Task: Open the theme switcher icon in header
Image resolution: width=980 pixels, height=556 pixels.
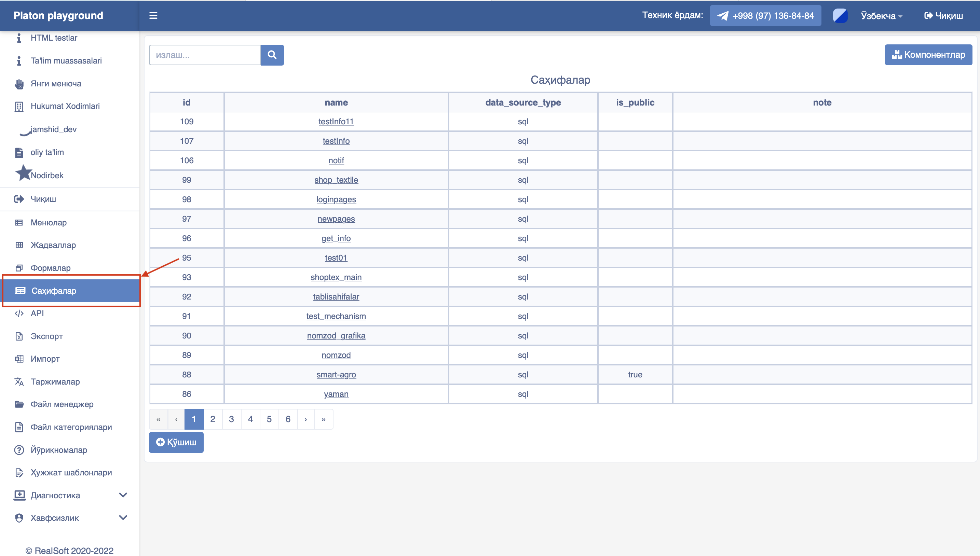Action: click(x=840, y=16)
